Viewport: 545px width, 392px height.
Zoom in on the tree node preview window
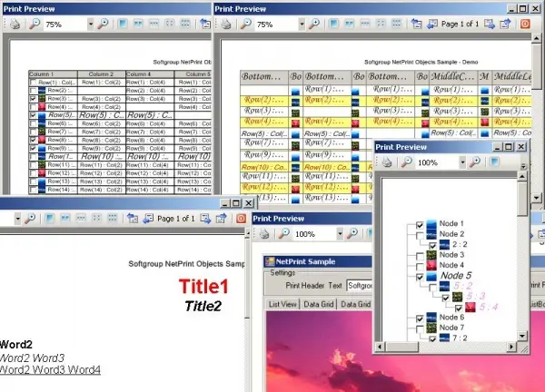tap(475, 162)
